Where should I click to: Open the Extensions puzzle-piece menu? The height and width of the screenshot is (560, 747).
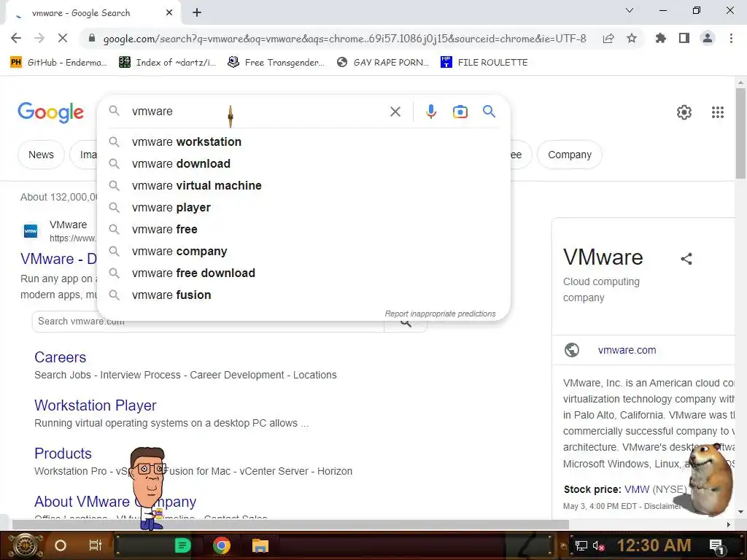661,38
